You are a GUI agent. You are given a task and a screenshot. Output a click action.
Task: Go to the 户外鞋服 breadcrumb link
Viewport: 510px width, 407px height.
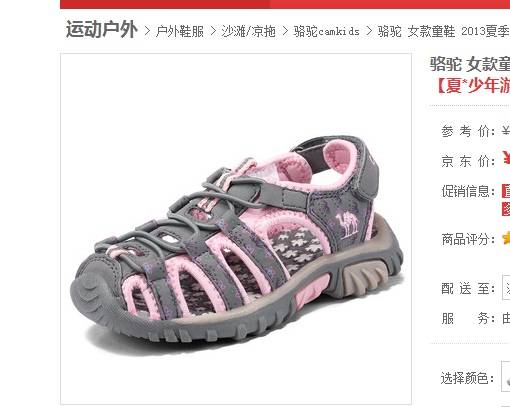(x=180, y=32)
